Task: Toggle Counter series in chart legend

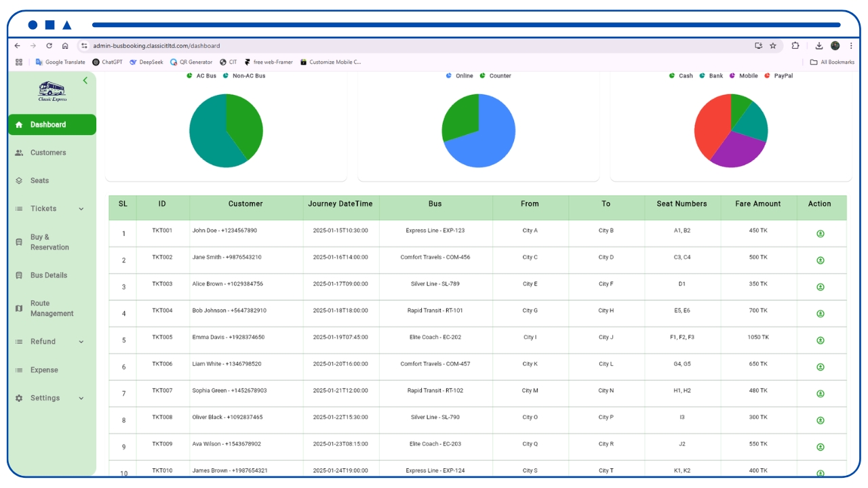Action: coord(496,76)
